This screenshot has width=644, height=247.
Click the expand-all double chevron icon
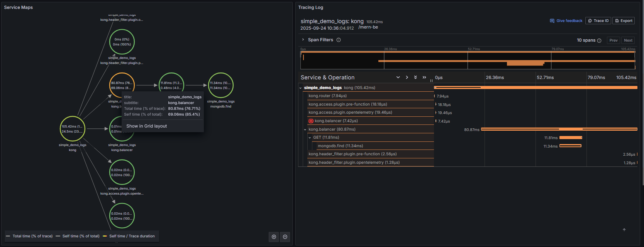tap(415, 77)
